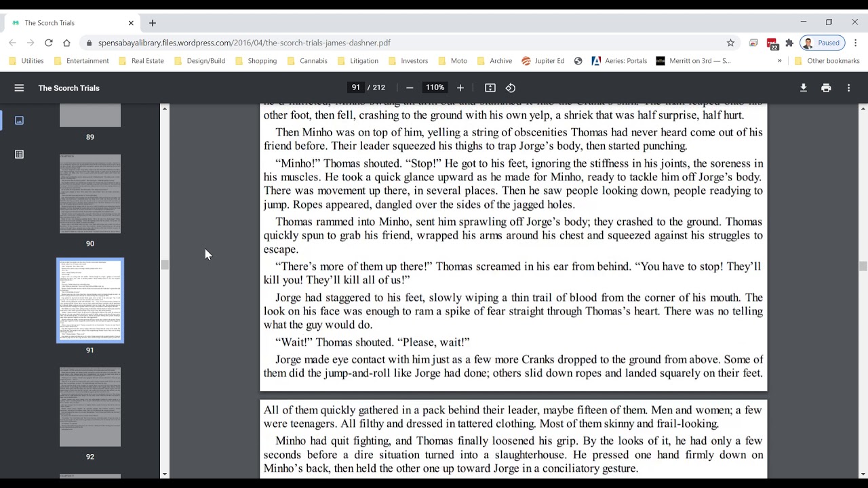Download the Scorch Trials PDF
The image size is (868, 488).
tap(804, 87)
